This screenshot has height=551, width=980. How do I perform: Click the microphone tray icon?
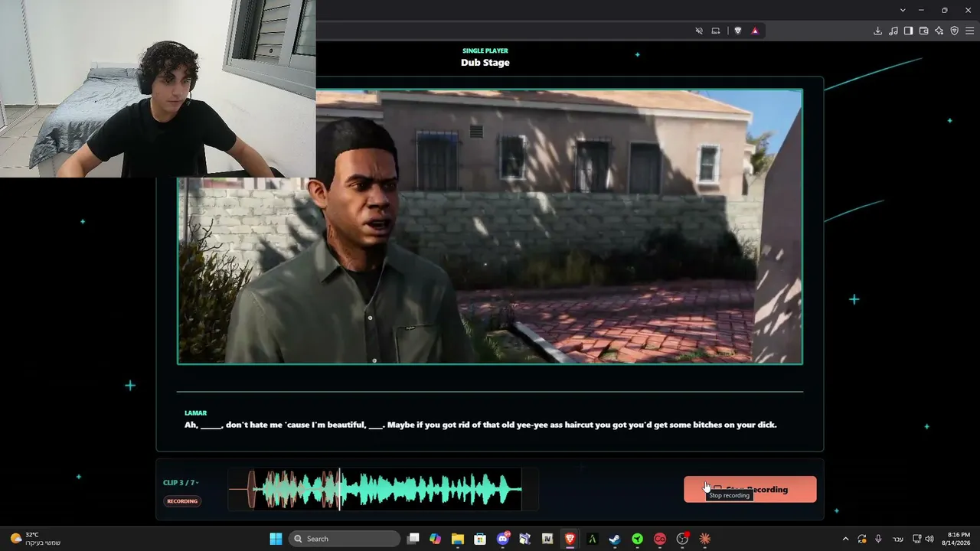878,539
